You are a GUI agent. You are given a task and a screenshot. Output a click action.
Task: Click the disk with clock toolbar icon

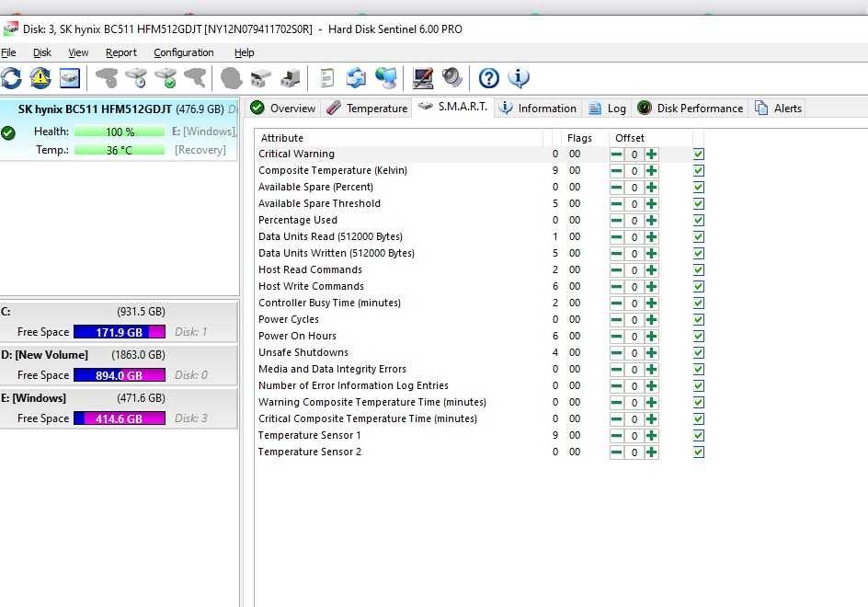coord(136,78)
